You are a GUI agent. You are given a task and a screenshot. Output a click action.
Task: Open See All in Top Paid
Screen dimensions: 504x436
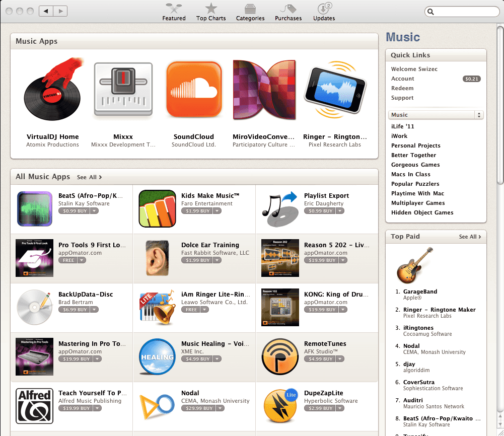click(x=470, y=237)
